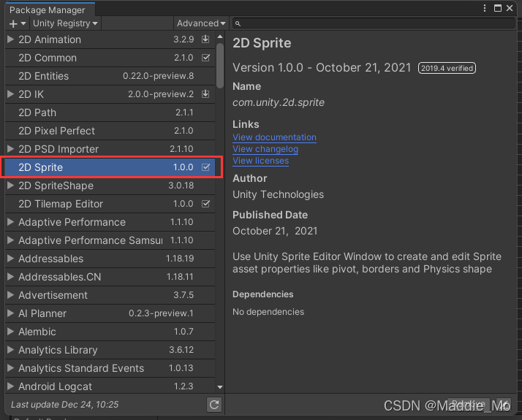The image size is (522, 420).
Task: Select the 2D PSD Importer package
Action: tap(110, 149)
